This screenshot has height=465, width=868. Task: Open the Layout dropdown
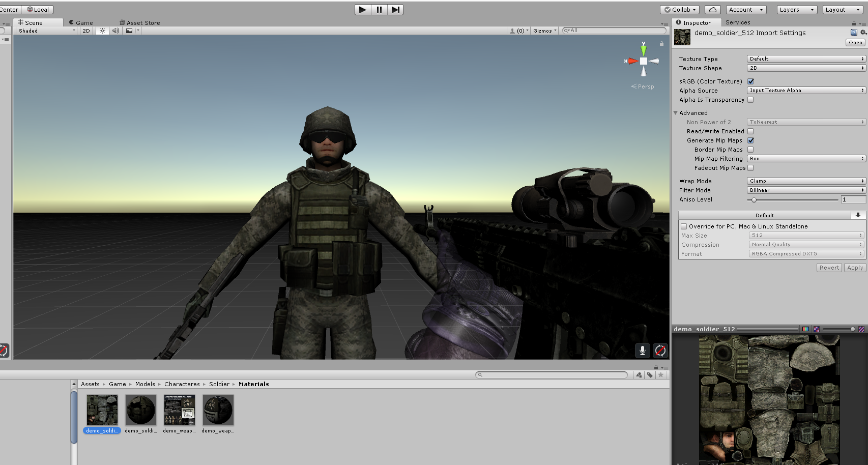pos(843,10)
